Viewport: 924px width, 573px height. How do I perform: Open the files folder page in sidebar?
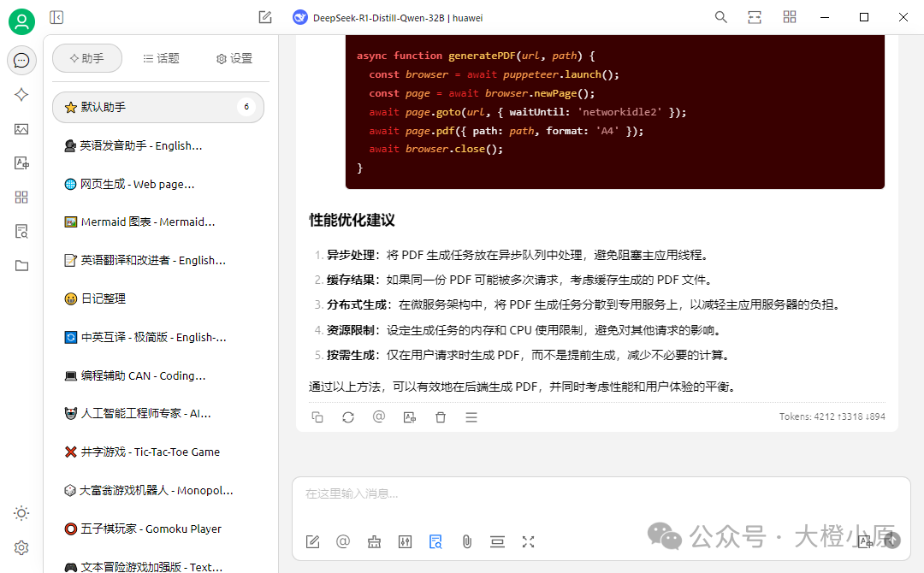click(21, 266)
